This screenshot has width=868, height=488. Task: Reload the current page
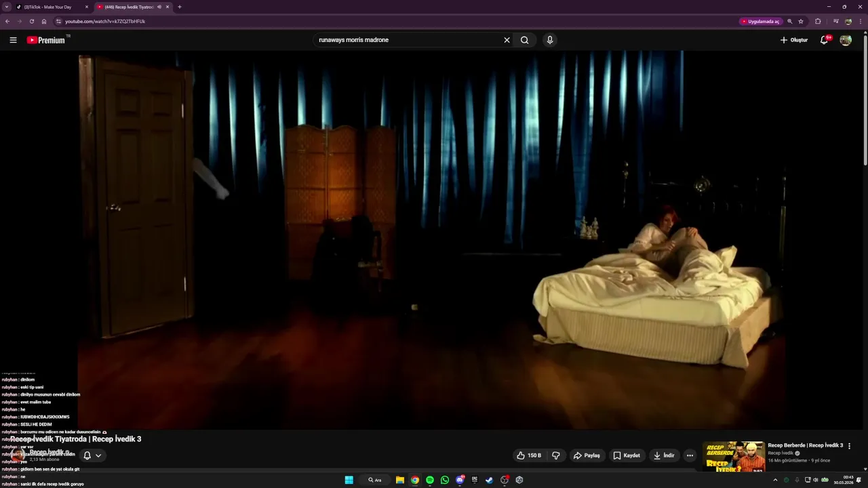32,21
